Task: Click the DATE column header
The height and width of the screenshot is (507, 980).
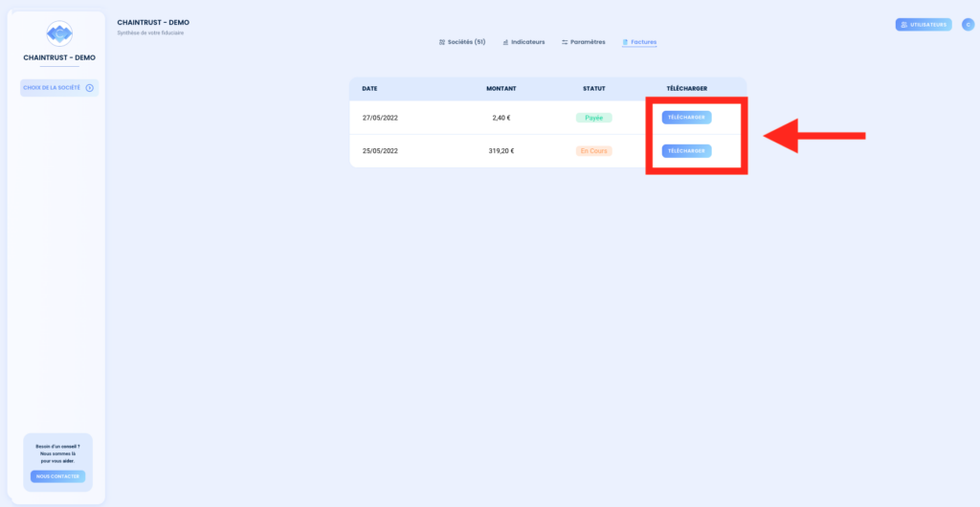Action: pos(369,89)
